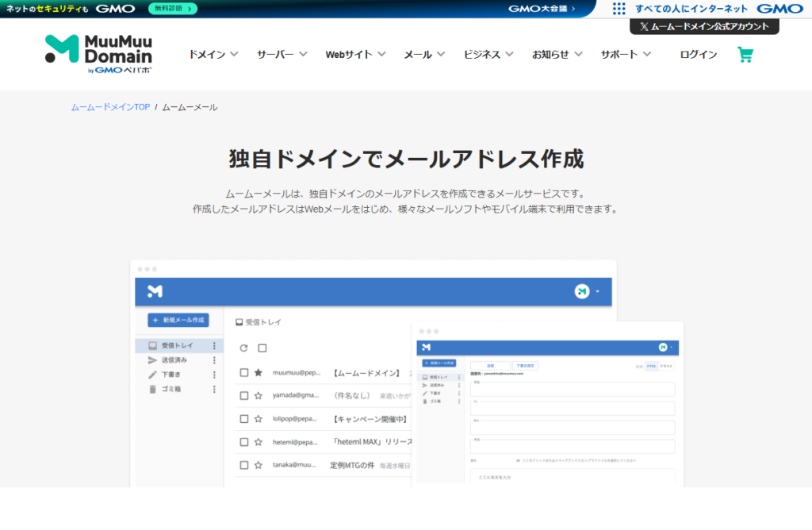Click the star next to yamada@gma... email

tap(258, 395)
